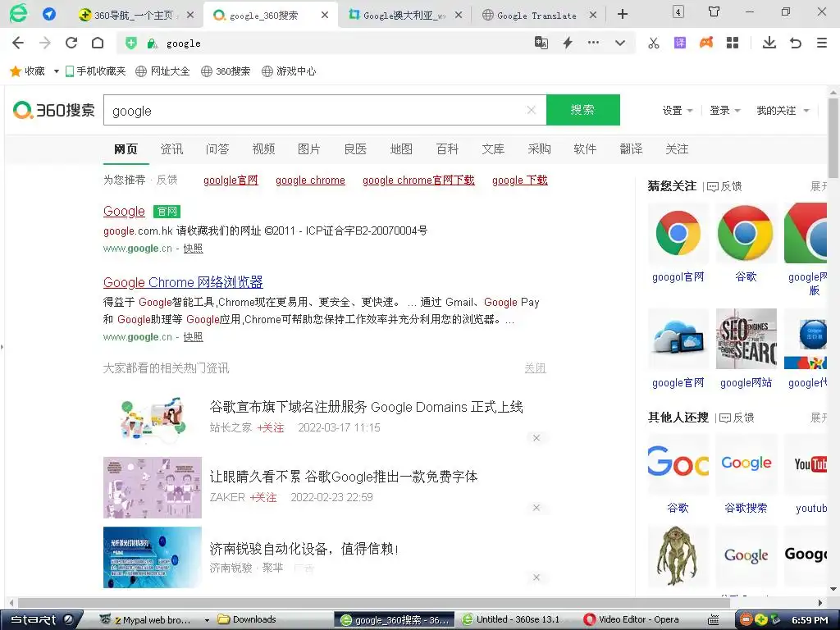This screenshot has width=840, height=630.
Task: Expand the address bar dropdown chevron
Action: (620, 43)
